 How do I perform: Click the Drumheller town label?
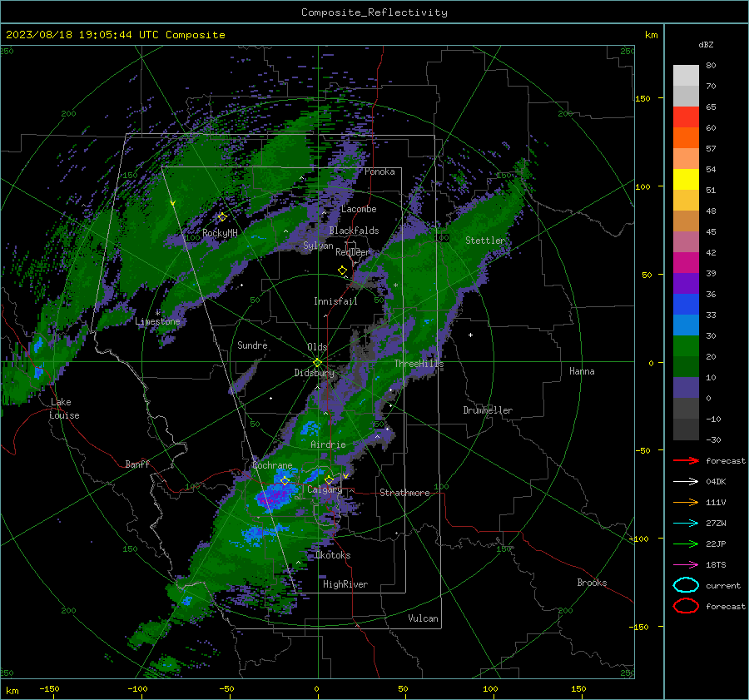pos(488,410)
